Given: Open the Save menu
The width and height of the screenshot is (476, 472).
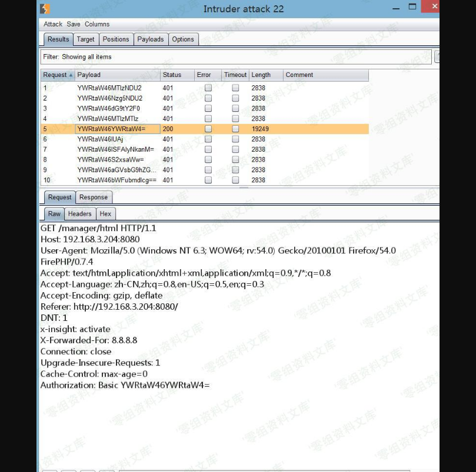Looking at the screenshot, I should click(x=74, y=24).
